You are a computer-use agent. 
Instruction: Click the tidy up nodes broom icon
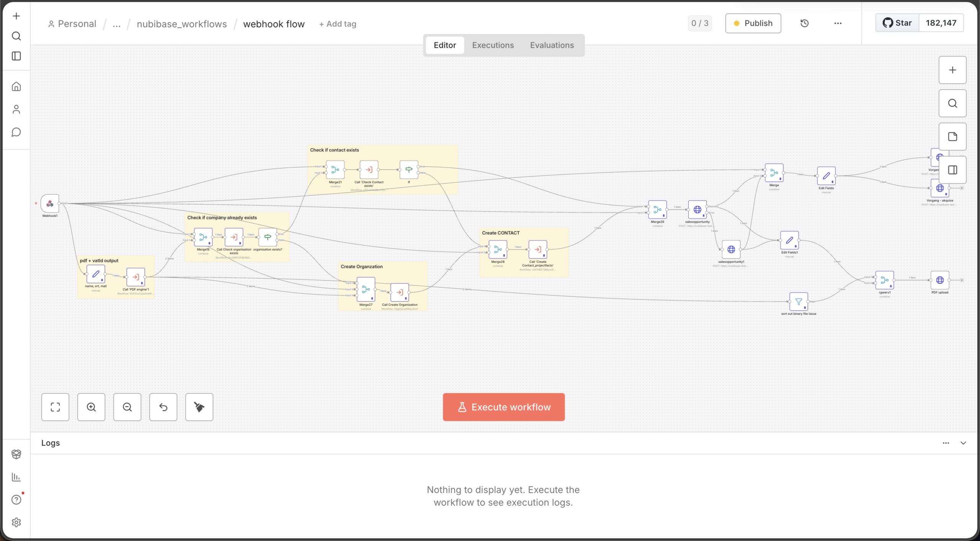[199, 407]
